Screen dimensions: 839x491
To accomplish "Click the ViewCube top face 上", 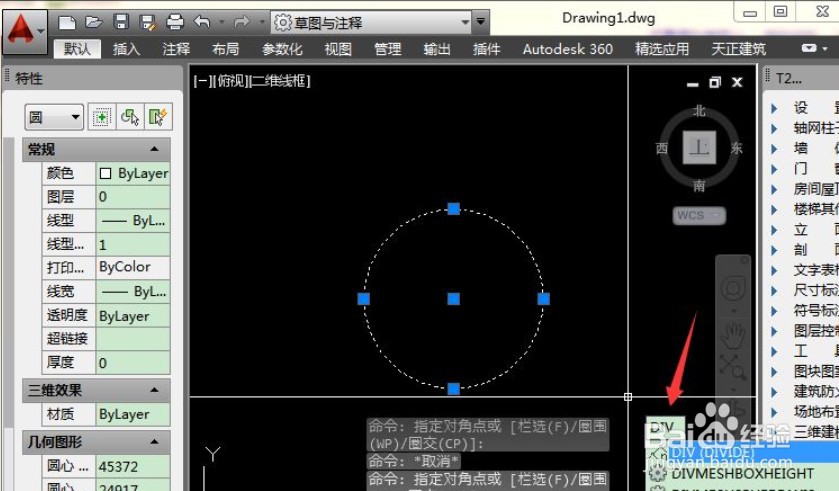I will [x=699, y=147].
